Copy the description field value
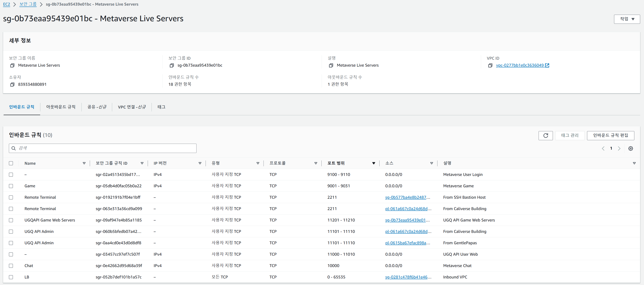The image size is (644, 285). click(331, 65)
